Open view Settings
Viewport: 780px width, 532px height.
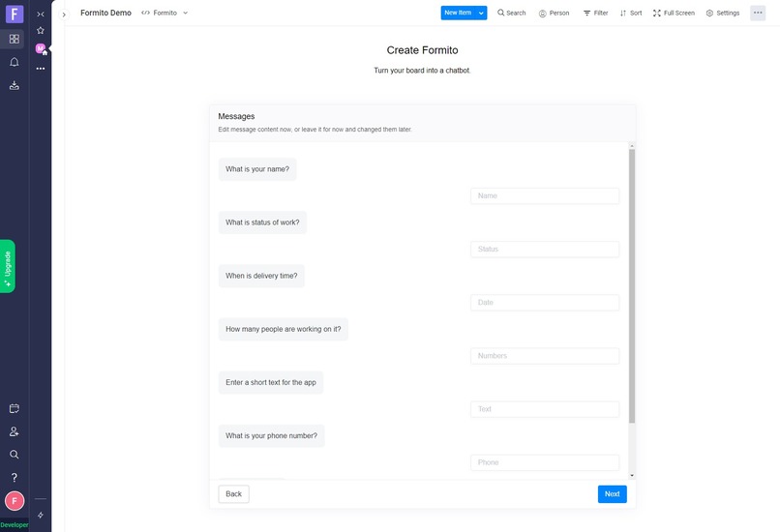(x=722, y=13)
